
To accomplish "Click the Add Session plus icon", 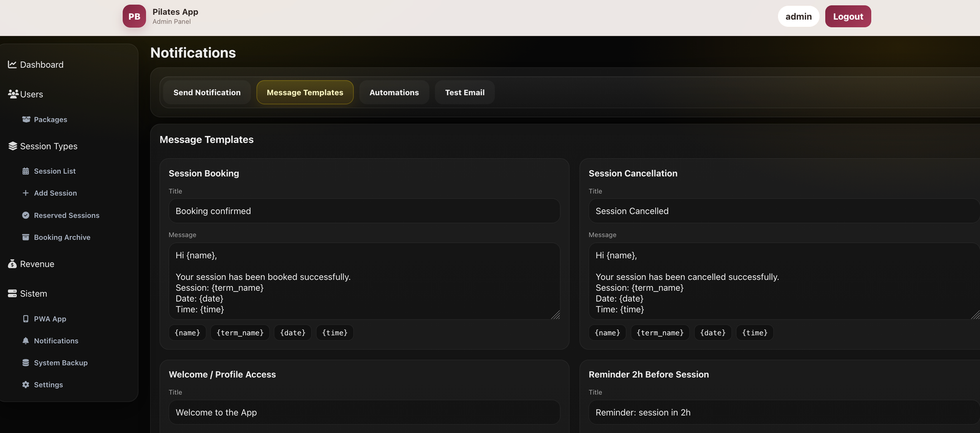I will point(26,193).
